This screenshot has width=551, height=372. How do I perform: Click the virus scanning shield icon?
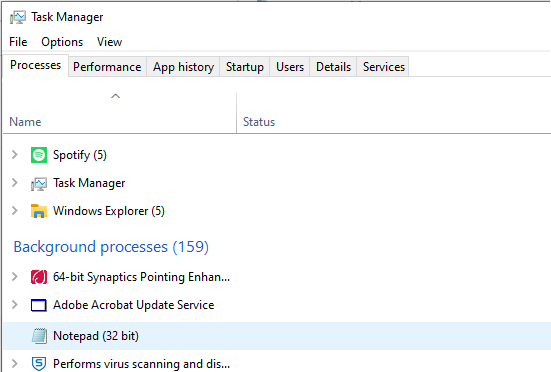point(39,364)
